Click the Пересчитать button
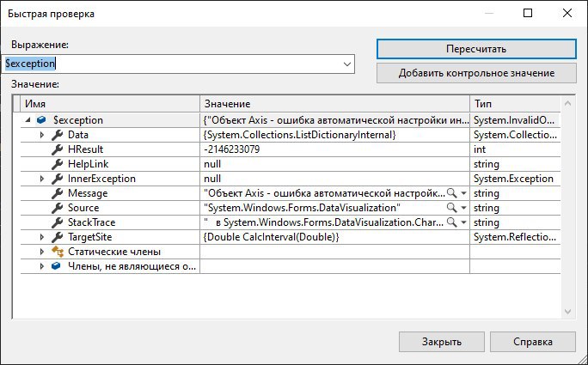 pyautogui.click(x=476, y=49)
